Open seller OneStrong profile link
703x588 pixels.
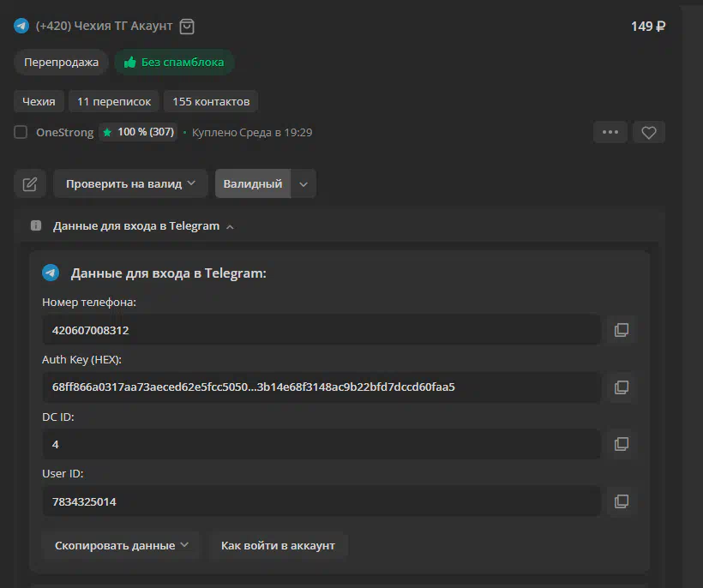point(65,133)
